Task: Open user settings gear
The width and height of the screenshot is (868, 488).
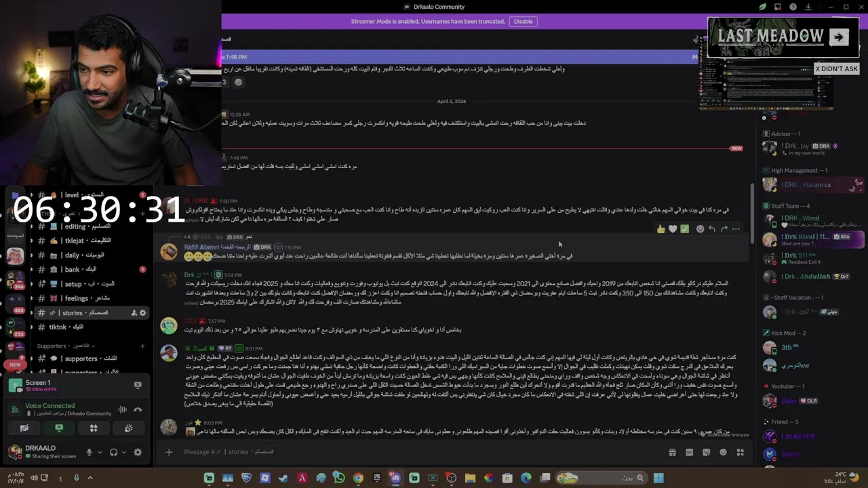Action: pos(138,452)
